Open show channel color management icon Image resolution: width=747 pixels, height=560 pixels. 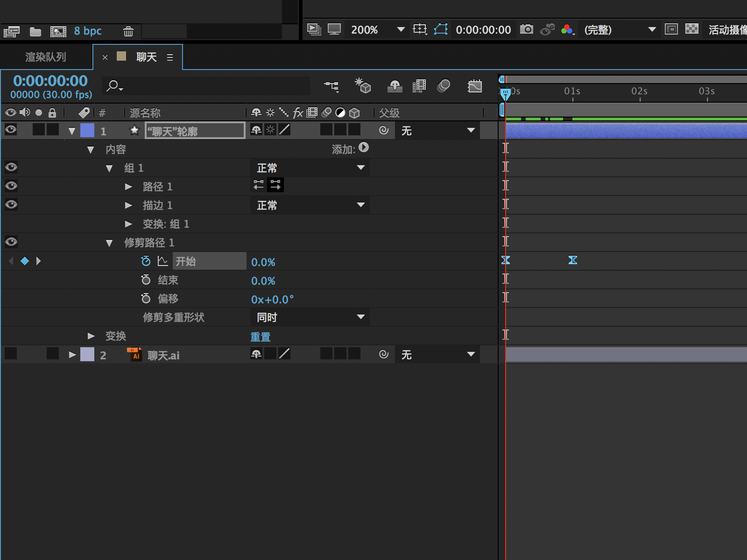[567, 30]
